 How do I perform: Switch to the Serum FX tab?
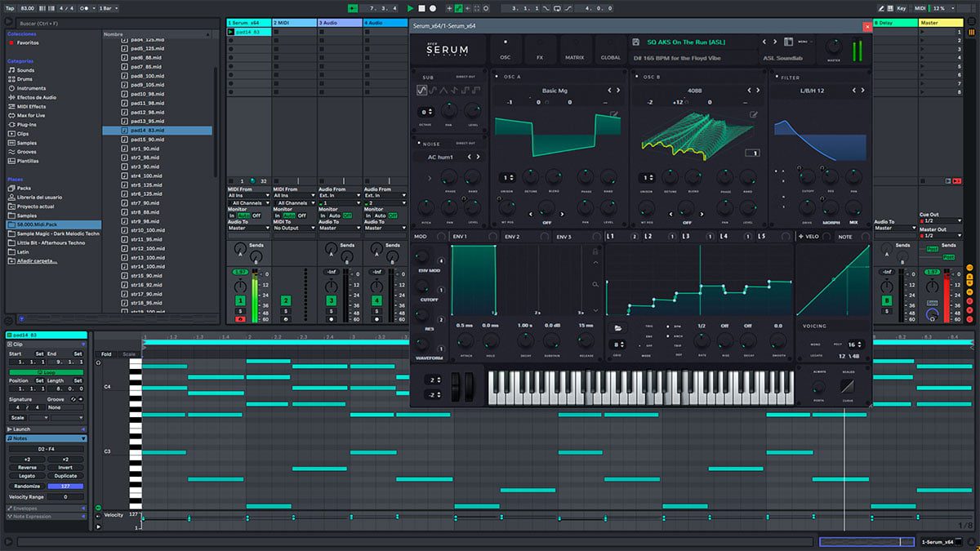[540, 49]
